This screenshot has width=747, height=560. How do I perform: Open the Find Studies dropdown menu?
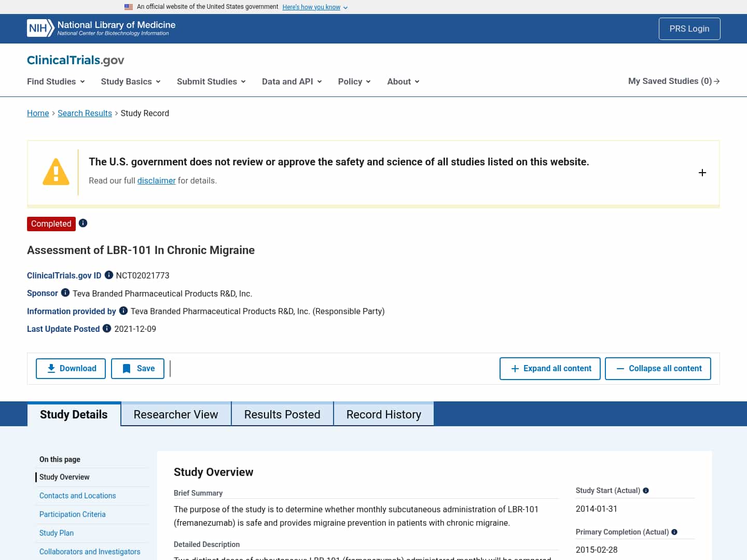click(x=56, y=81)
